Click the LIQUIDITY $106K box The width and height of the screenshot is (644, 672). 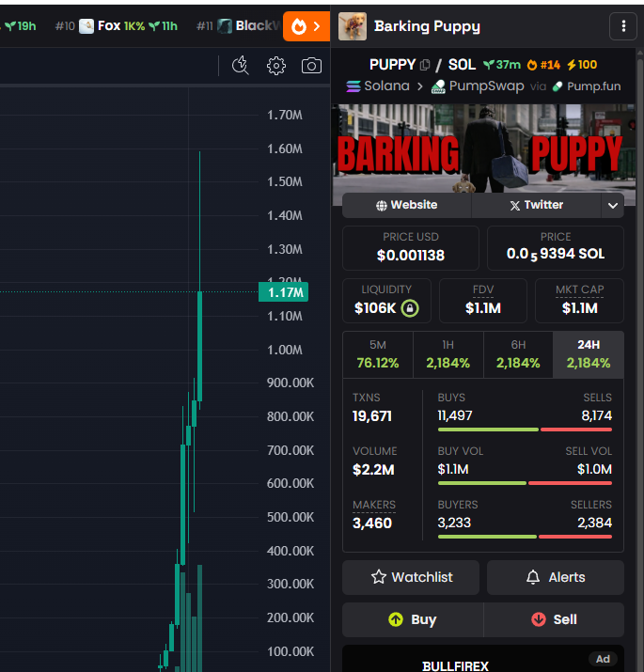click(x=386, y=301)
